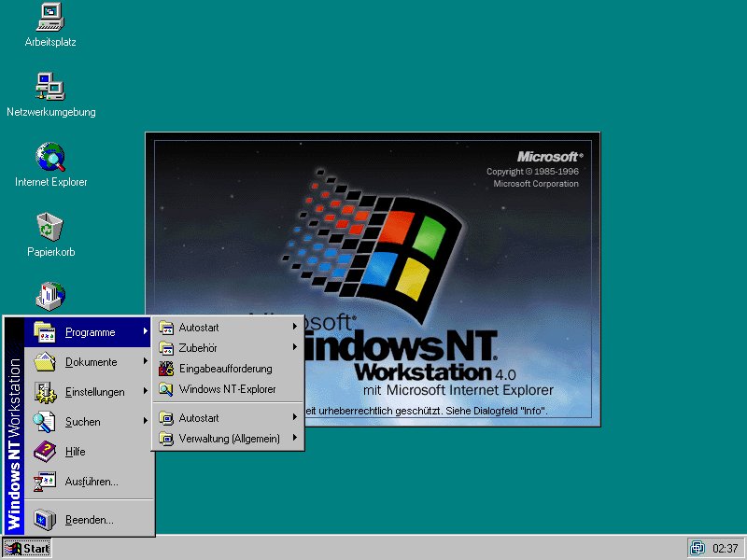The width and height of the screenshot is (747, 560).
Task: Open the Arbeitsplatz desktop icon
Action: 49,17
